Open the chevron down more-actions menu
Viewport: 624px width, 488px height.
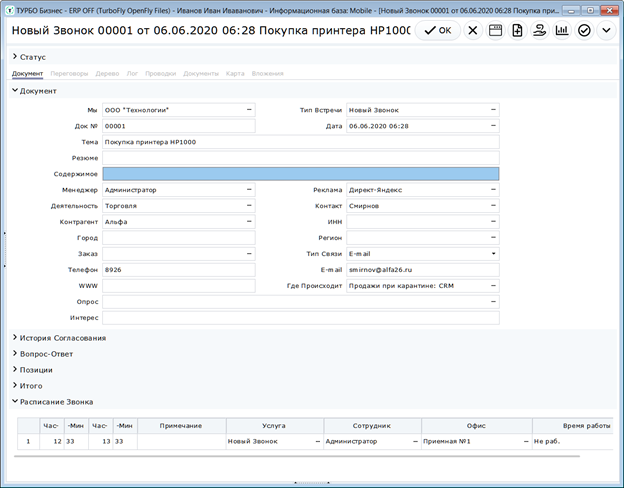[606, 30]
